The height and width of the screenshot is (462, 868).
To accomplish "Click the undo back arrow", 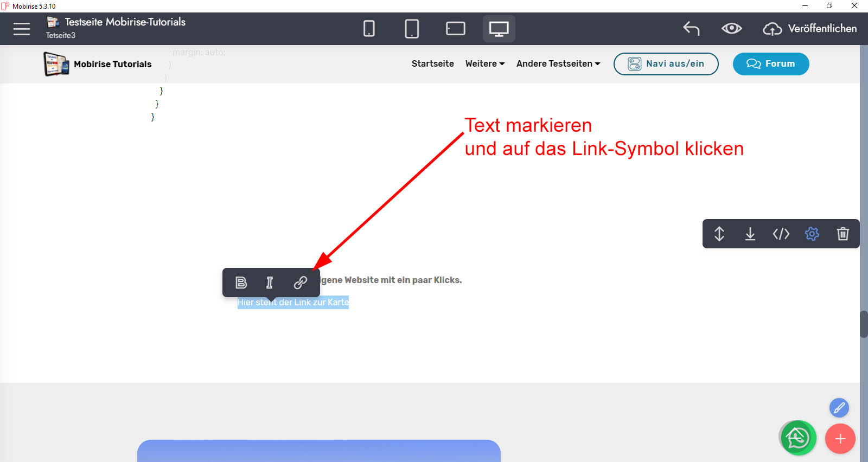I will (x=691, y=29).
